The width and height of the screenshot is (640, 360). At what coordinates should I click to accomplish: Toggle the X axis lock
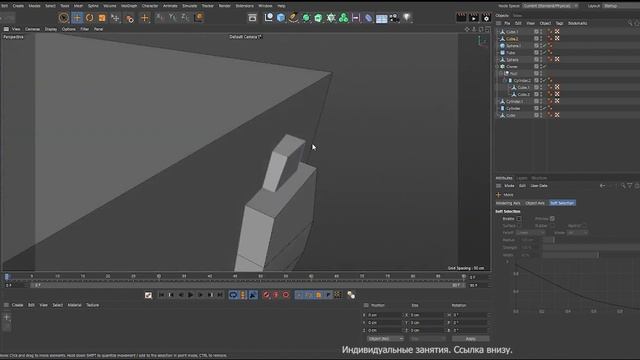pyautogui.click(x=160, y=18)
